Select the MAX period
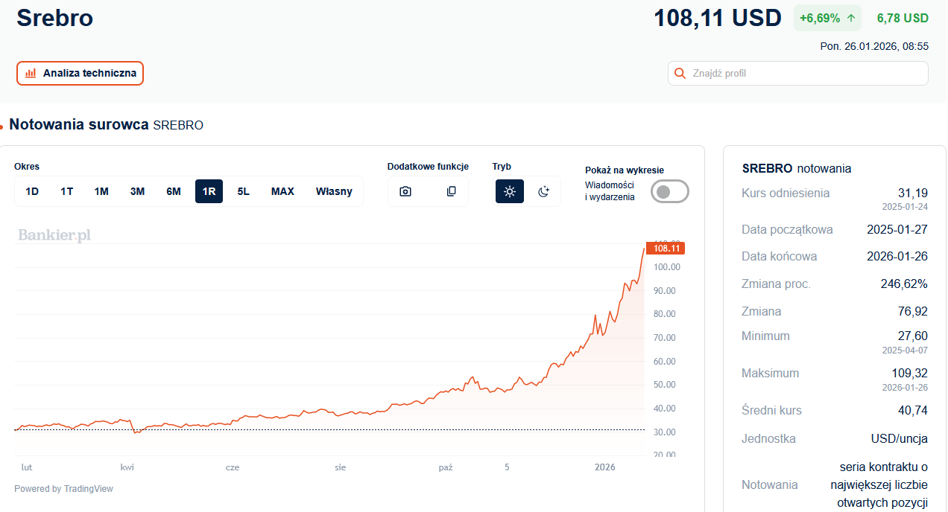 (282, 192)
